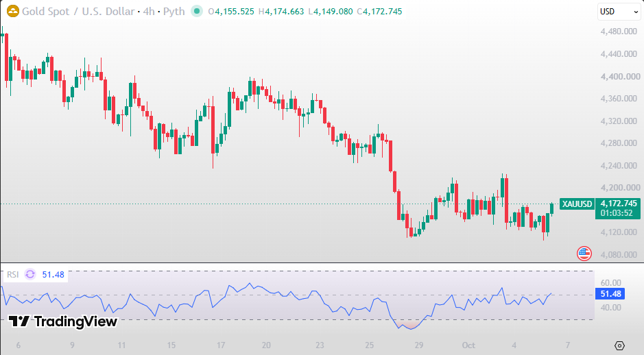Click the Oct date label on time axis
This screenshot has width=644, height=355.
click(468, 345)
